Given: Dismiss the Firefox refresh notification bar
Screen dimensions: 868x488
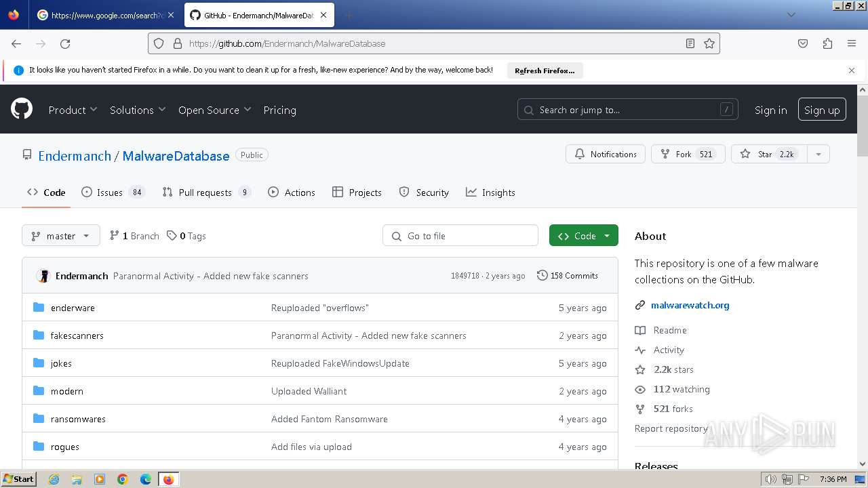Looking at the screenshot, I should (x=852, y=70).
